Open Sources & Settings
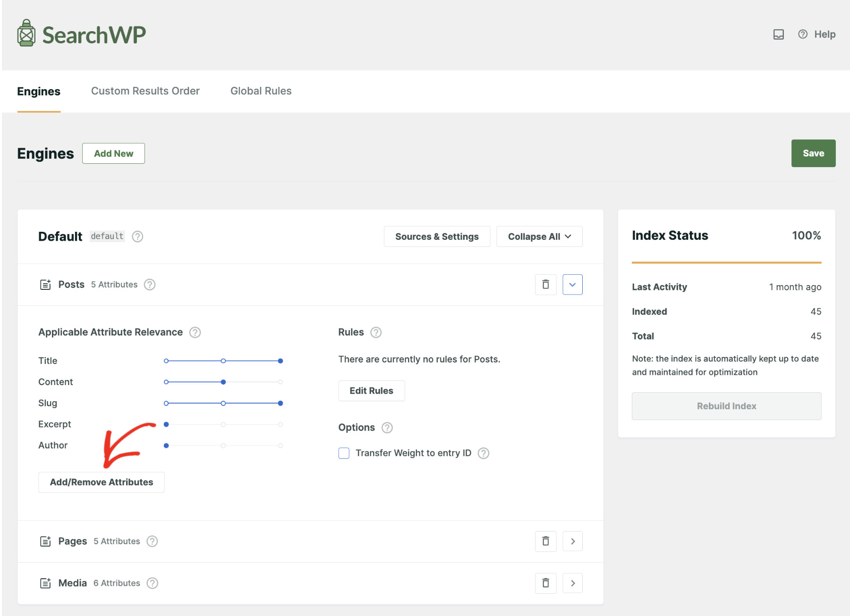Image resolution: width=850 pixels, height=616 pixels. (437, 236)
